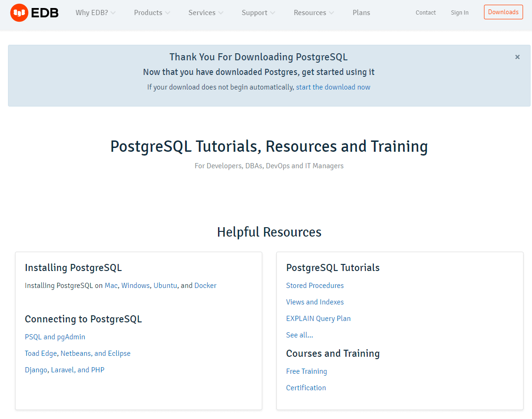This screenshot has height=419, width=532.
Task: Click See all... tutorials link
Action: pyautogui.click(x=299, y=335)
